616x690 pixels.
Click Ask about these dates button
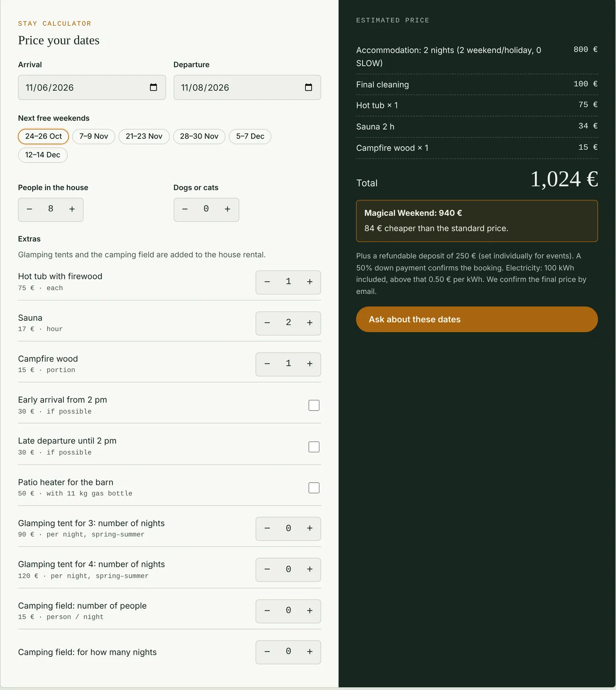[477, 319]
